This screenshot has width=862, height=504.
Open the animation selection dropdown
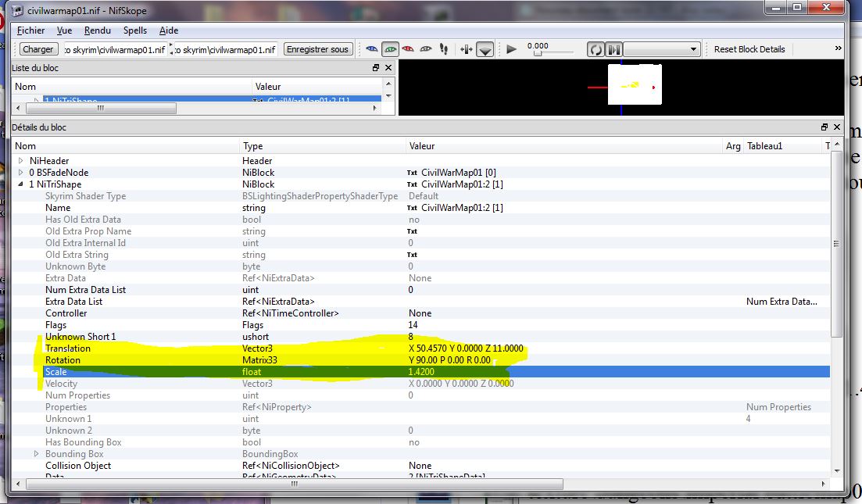[x=662, y=49]
